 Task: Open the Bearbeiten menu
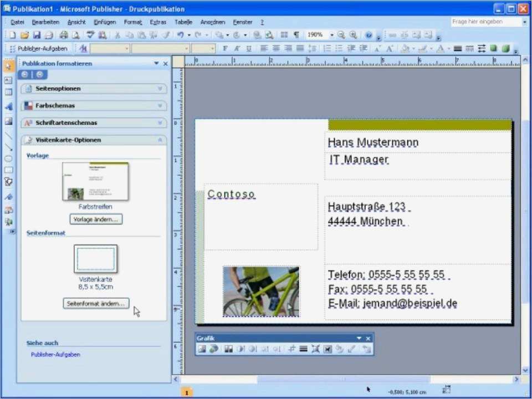click(x=45, y=22)
